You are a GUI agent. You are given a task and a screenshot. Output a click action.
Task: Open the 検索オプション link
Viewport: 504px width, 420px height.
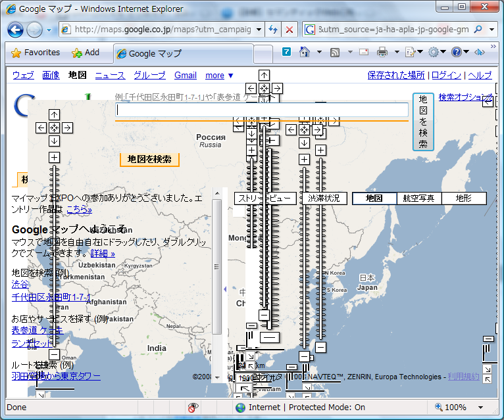pyautogui.click(x=465, y=97)
